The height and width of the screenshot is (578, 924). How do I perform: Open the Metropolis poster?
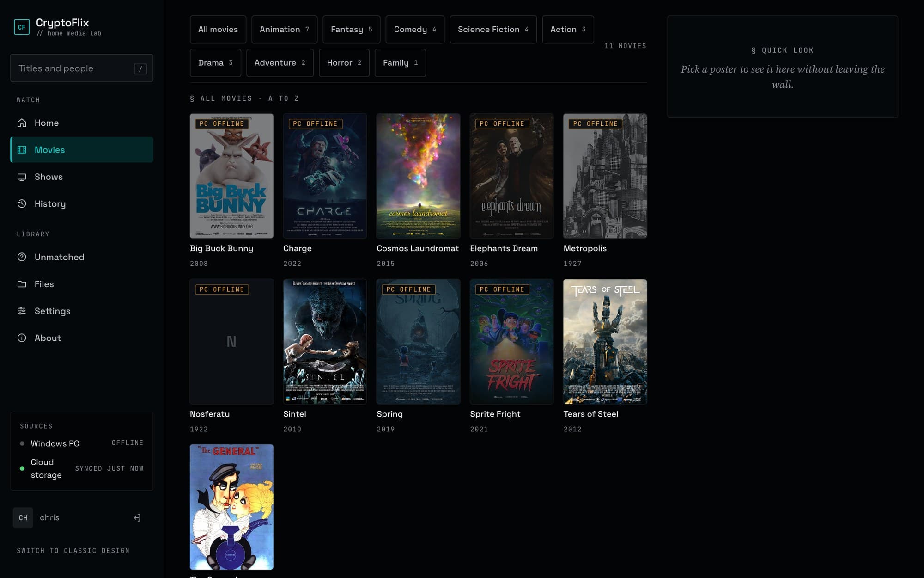pyautogui.click(x=605, y=176)
